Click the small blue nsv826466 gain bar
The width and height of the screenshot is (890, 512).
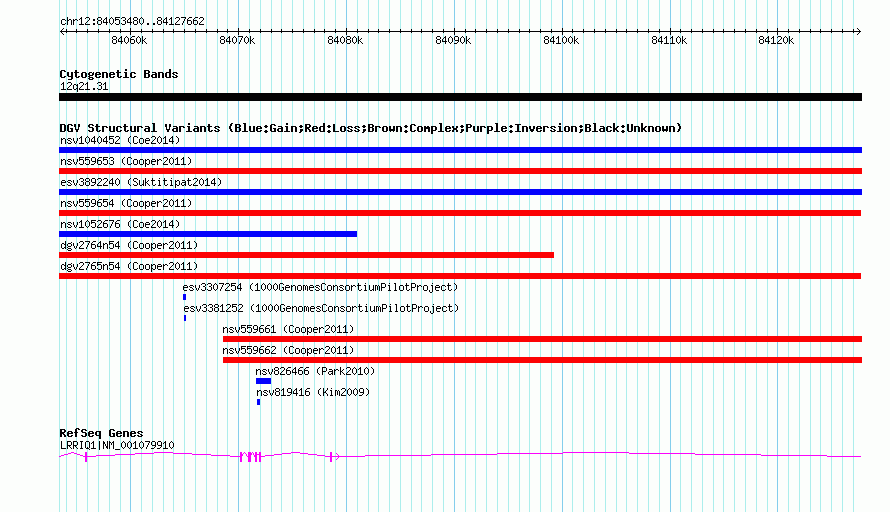pyautogui.click(x=263, y=381)
